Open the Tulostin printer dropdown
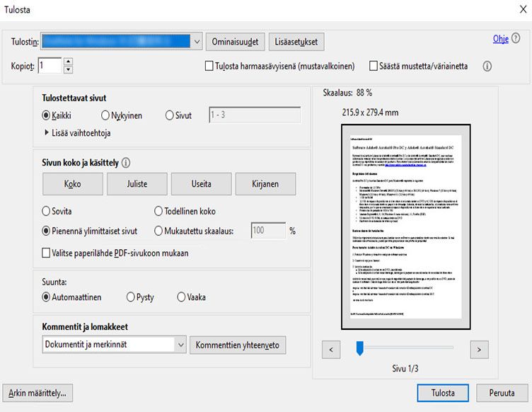This screenshot has width=532, height=412. pyautogui.click(x=122, y=41)
